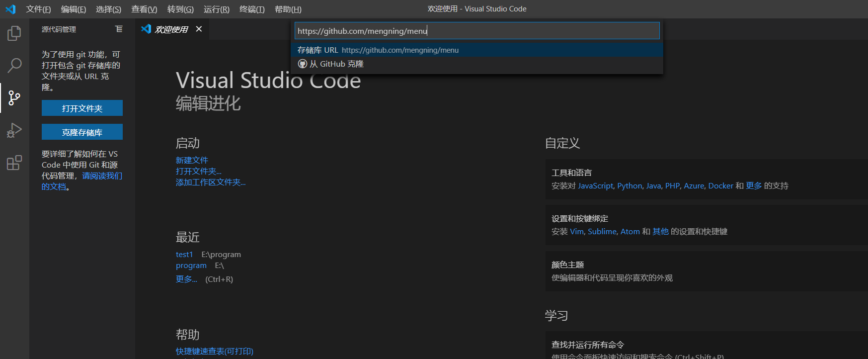Click the 克隆存储库 button
The image size is (868, 359).
82,132
